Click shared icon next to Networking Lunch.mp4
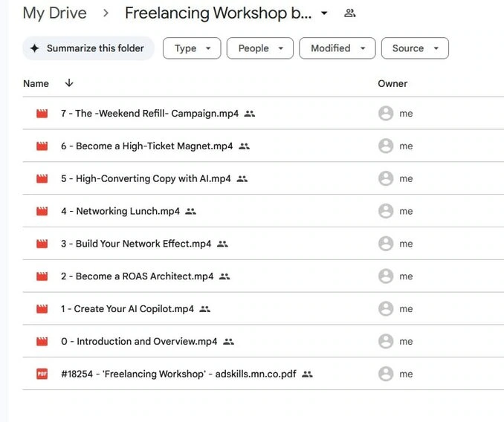The height and width of the screenshot is (422, 504). point(190,211)
